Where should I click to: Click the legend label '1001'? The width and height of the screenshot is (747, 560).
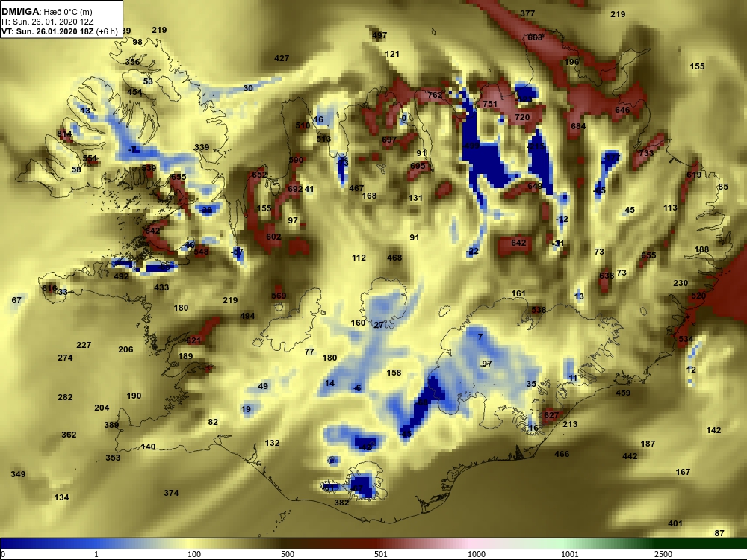point(570,554)
